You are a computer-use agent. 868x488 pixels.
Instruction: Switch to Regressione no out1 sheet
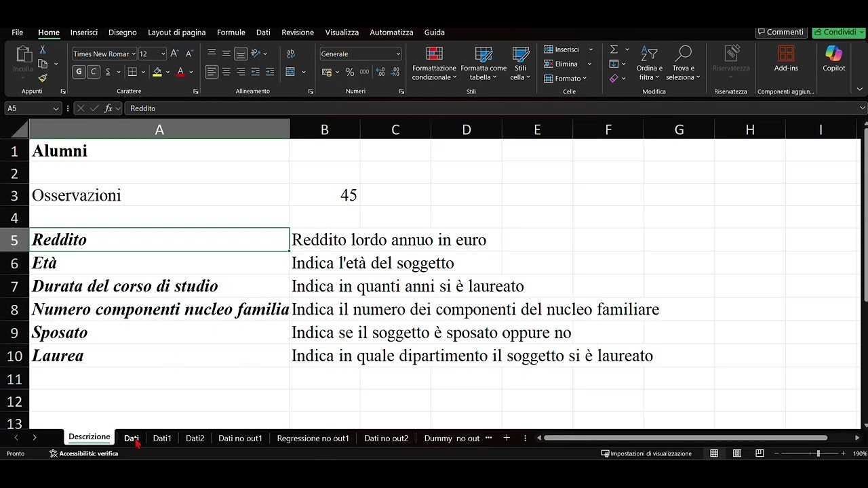pos(313,438)
